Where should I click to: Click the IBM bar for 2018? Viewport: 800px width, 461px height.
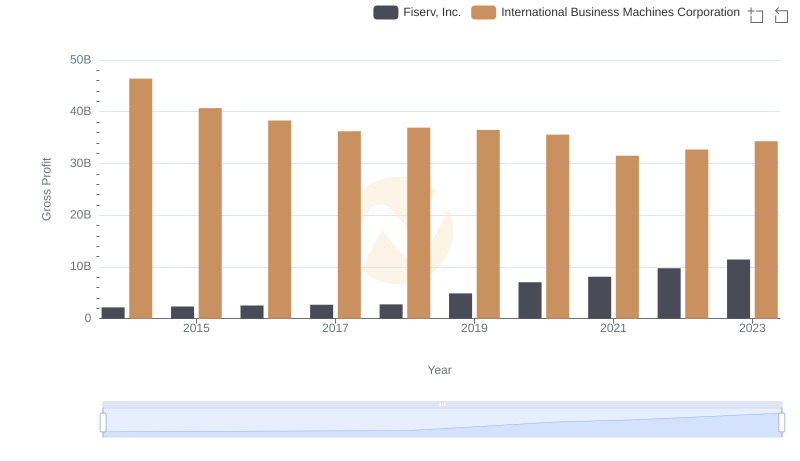pyautogui.click(x=419, y=223)
